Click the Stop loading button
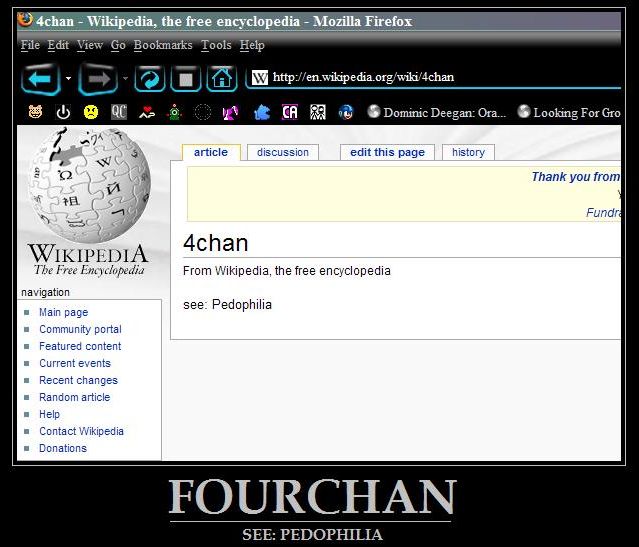This screenshot has height=547, width=639. pyautogui.click(x=186, y=79)
